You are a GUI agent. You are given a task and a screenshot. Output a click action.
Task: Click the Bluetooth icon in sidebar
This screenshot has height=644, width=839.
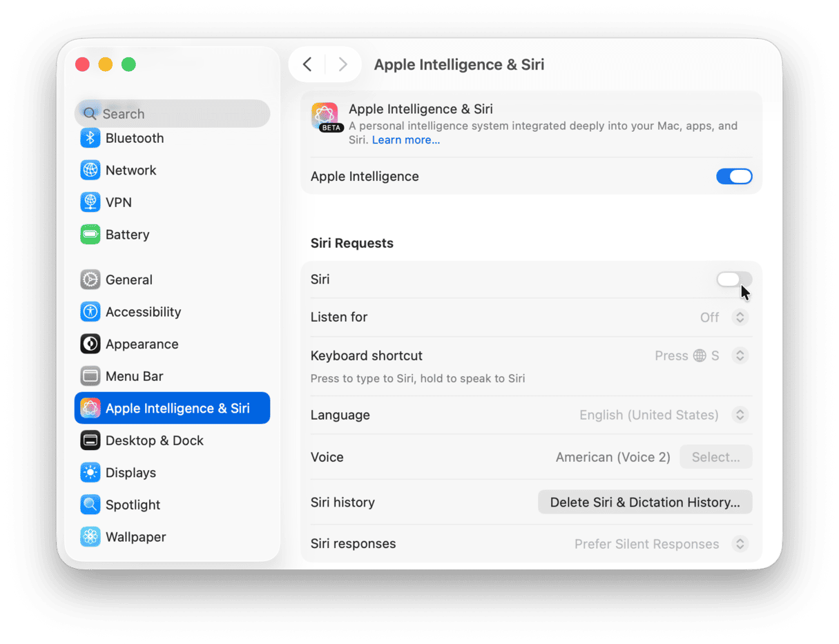click(90, 138)
